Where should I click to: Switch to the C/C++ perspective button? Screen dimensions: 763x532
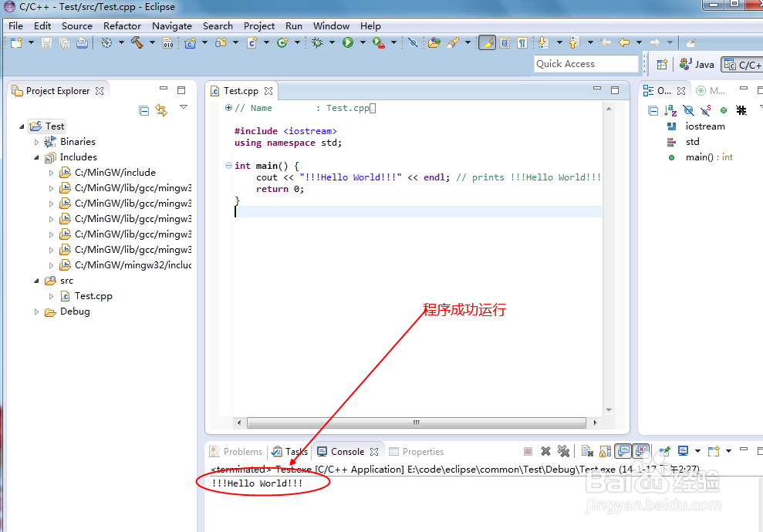pos(741,64)
